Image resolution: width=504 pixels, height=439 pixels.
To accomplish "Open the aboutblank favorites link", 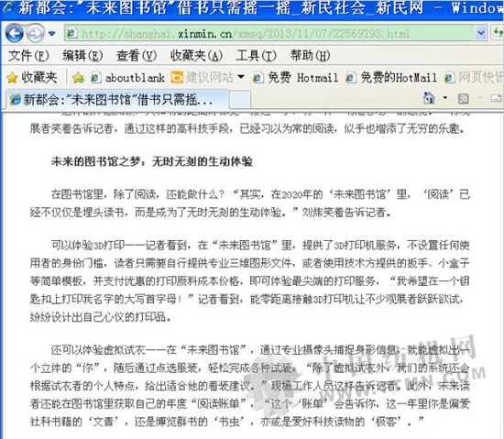I will coord(127,78).
